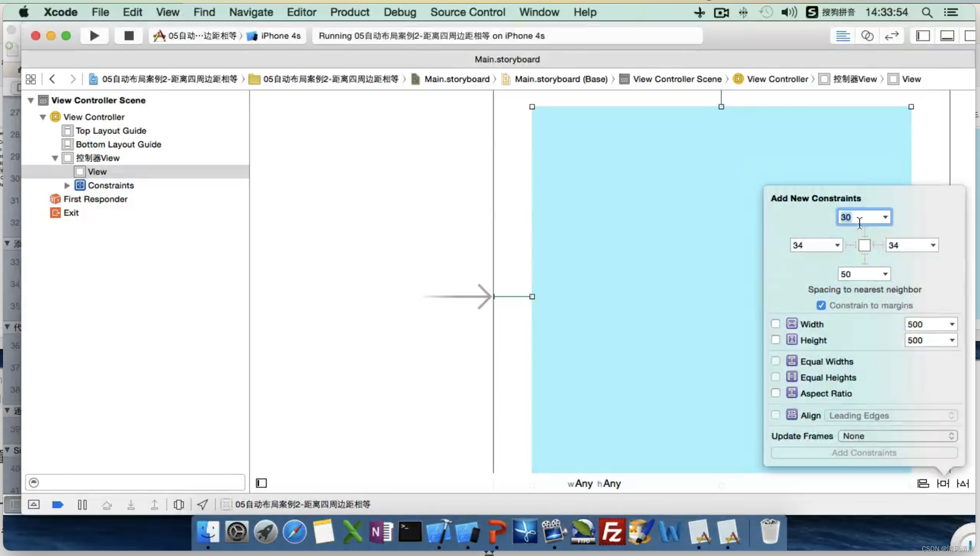Viewport: 980px width, 556px height.
Task: Open the Debug menu
Action: pyautogui.click(x=400, y=12)
